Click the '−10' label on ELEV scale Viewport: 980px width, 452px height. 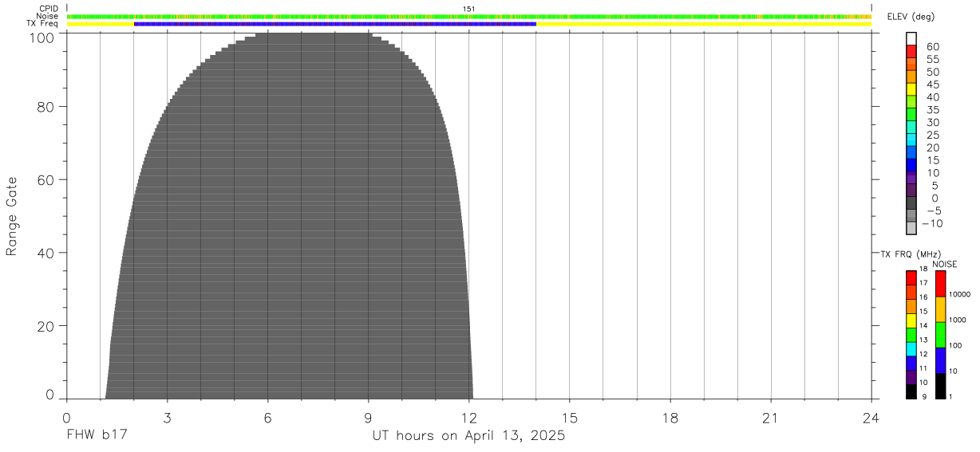point(933,223)
